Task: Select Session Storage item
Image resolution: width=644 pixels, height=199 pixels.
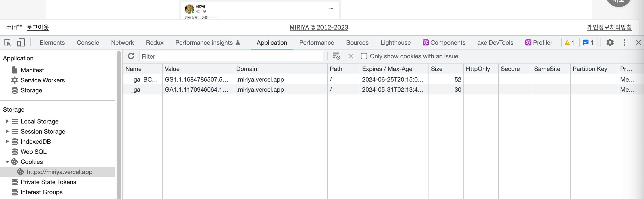Action: point(43,131)
